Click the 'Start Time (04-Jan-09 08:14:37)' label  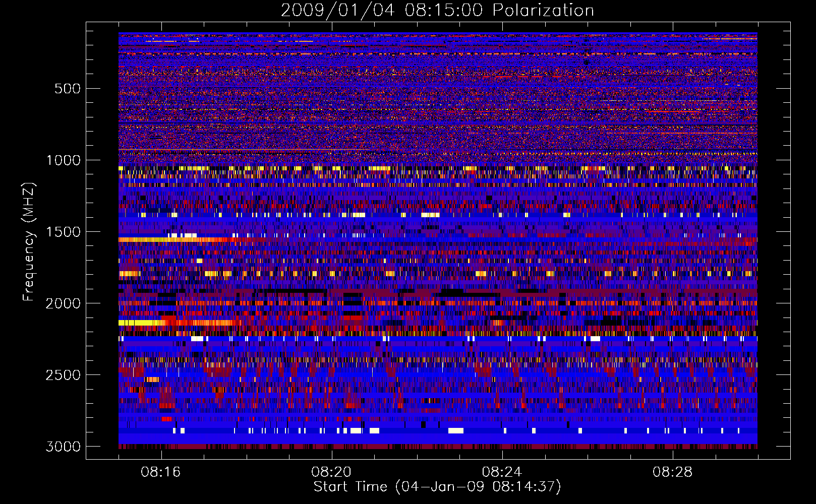point(437,487)
